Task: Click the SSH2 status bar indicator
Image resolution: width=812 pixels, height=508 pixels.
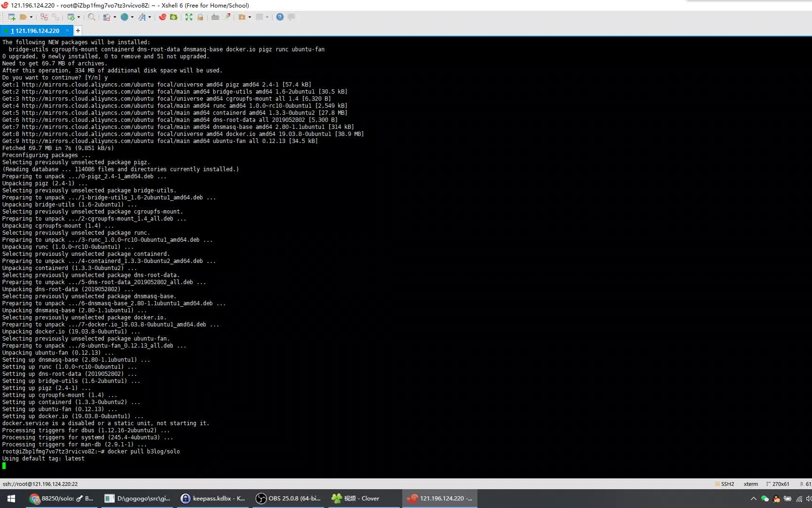Action: click(x=727, y=484)
